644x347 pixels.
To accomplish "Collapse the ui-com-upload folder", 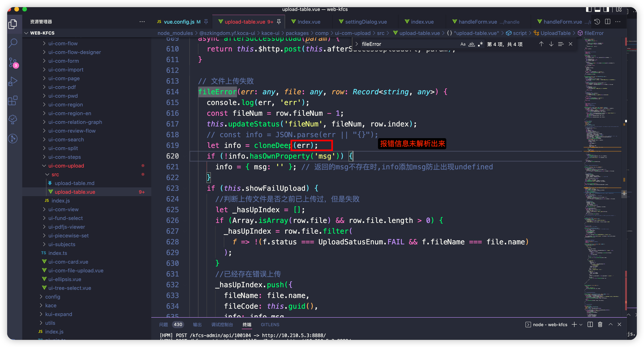I will (x=66, y=166).
